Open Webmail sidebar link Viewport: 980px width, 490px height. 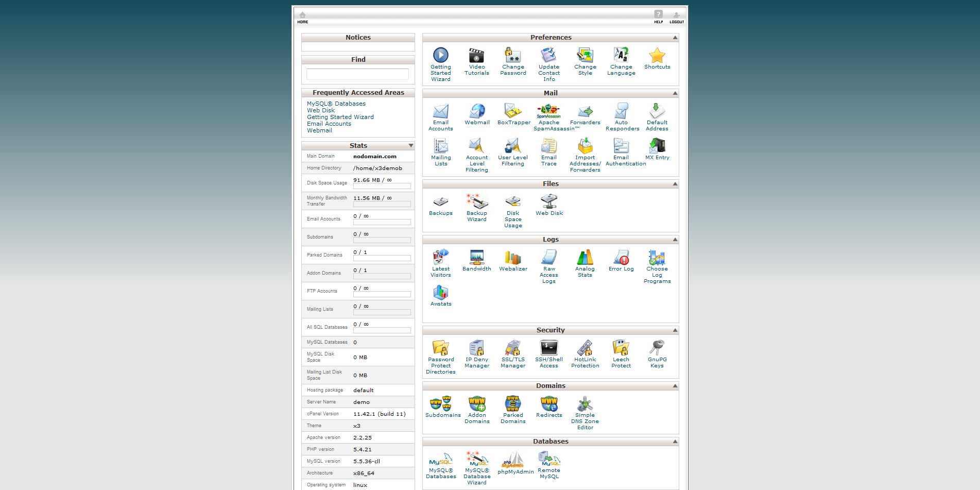(320, 130)
